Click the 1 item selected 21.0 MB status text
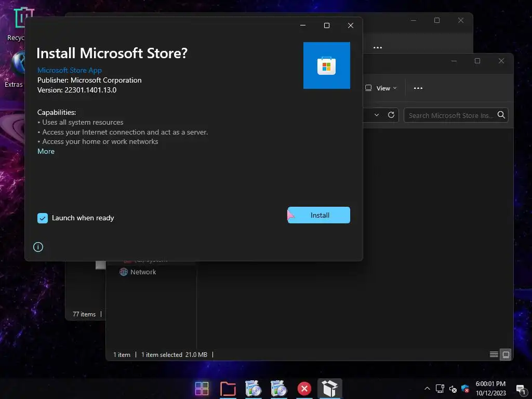 tap(174, 354)
